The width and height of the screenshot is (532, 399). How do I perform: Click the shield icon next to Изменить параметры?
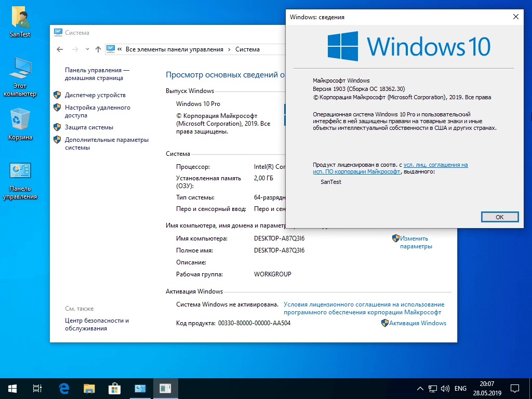pyautogui.click(x=395, y=238)
